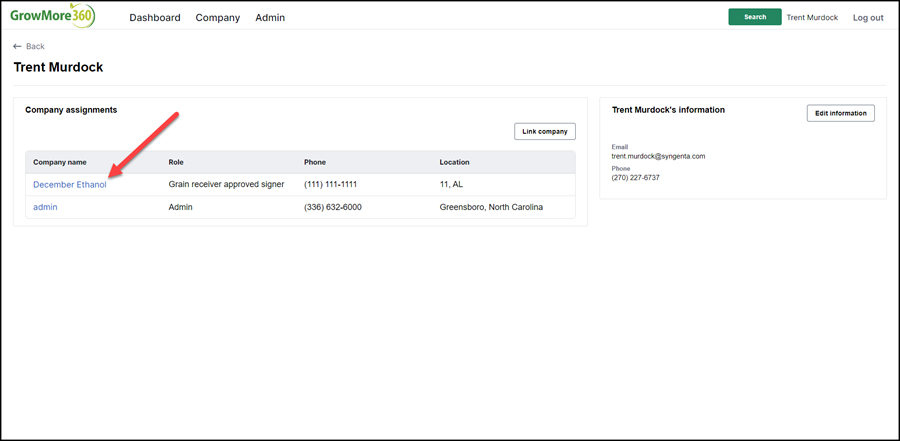Click the Location column header
The width and height of the screenshot is (900, 441).
tap(455, 163)
